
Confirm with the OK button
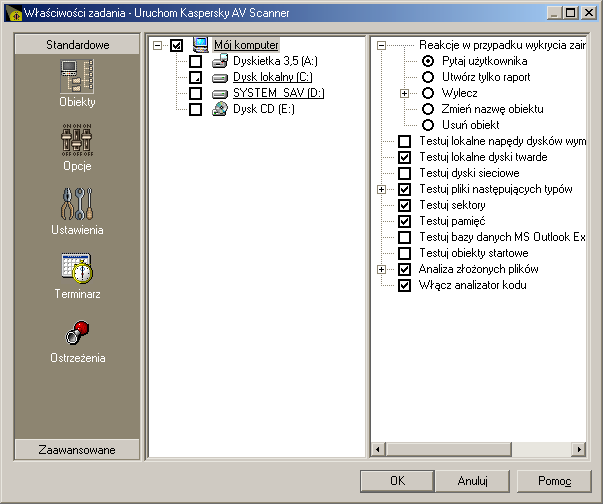click(397, 481)
